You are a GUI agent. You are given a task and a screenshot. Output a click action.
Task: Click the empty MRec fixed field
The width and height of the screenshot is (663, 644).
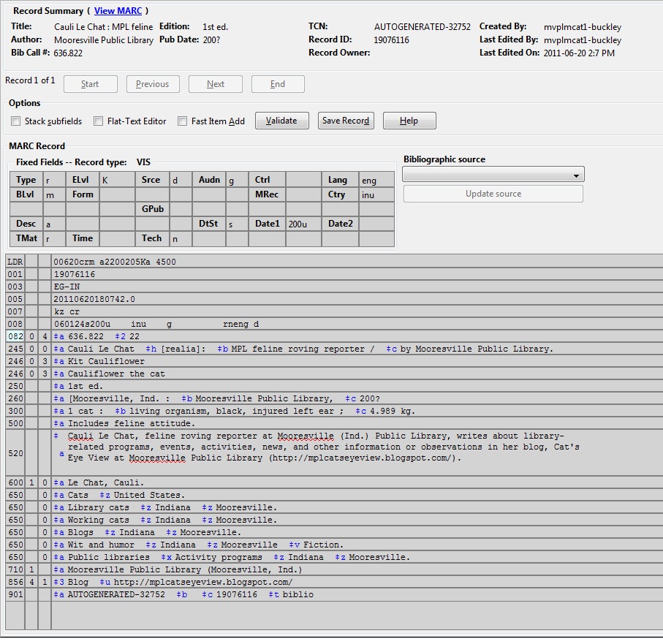pos(303,194)
